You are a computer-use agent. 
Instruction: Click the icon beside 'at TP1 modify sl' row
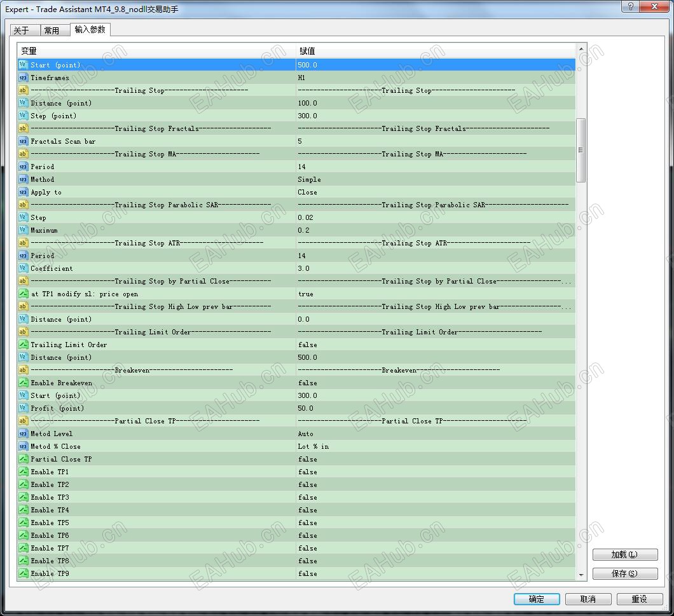(24, 294)
